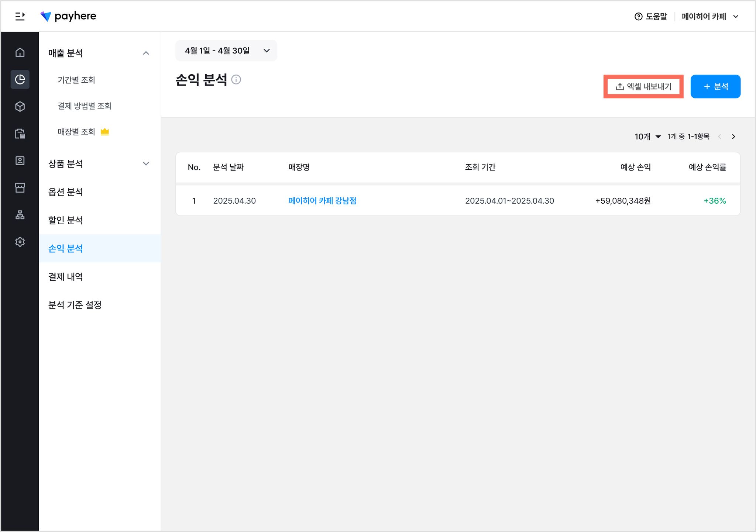Screen dimensions: 756x532
Task: Go to next page arrow
Action: [733, 137]
